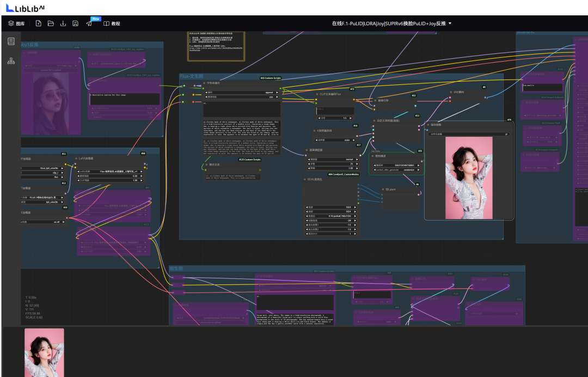Screen dimensions: 588x377
Task: Collapse the LoRA加载器 node dot
Action: pos(76,159)
